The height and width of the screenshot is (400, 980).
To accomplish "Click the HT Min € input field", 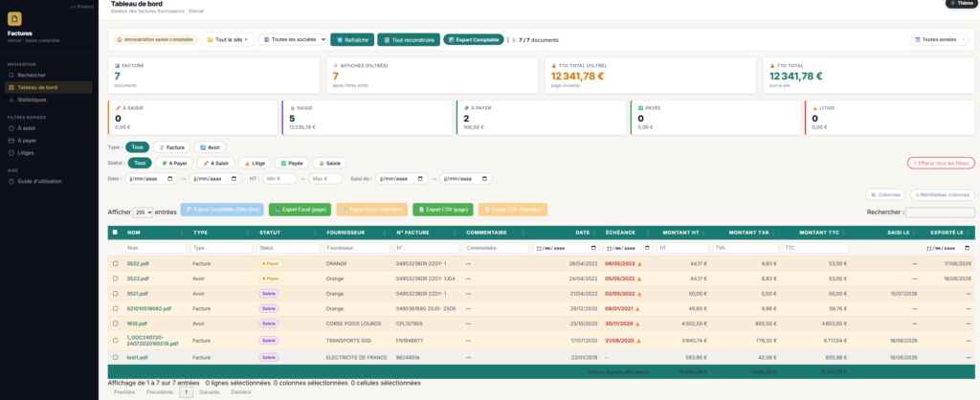I will (279, 179).
